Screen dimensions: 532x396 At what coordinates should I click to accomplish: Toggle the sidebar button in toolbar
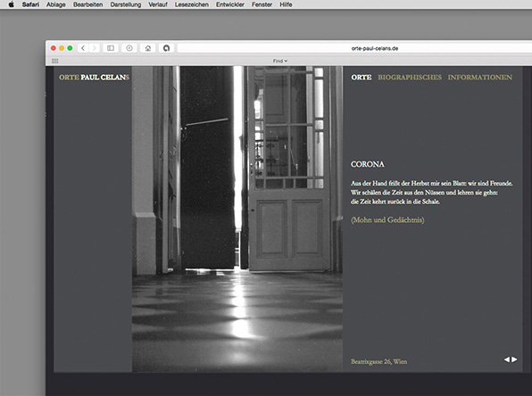111,48
